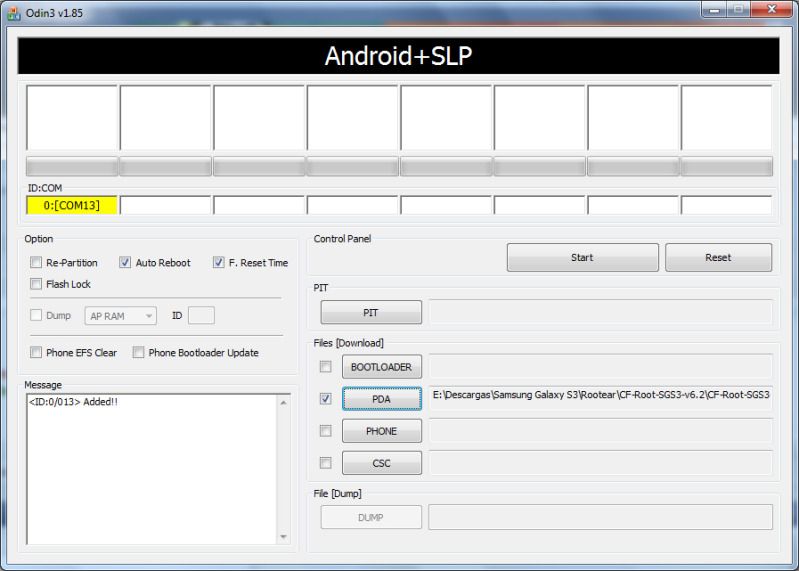Toggle the F. Reset Time checkbox
Screen dimensions: 799x571
point(219,263)
